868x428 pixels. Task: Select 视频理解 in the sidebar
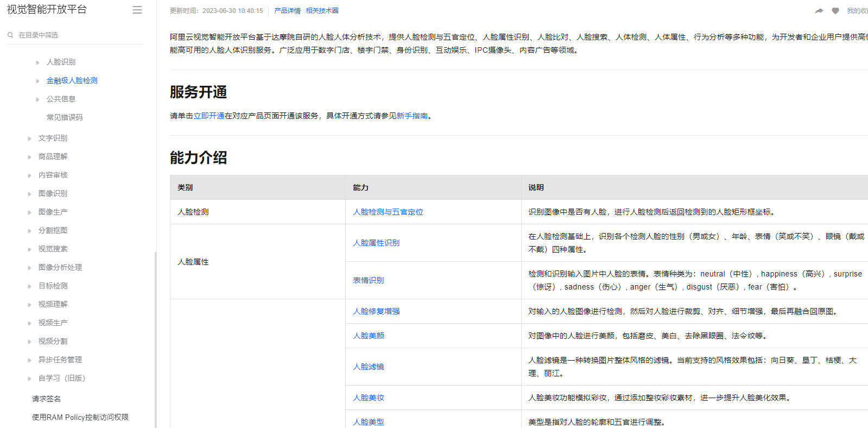pos(53,304)
